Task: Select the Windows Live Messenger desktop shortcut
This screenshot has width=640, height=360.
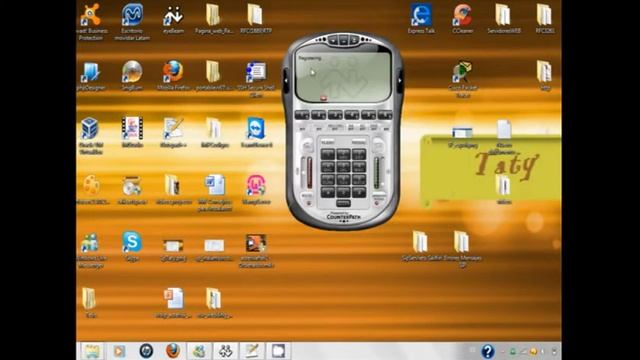Action: pyautogui.click(x=91, y=250)
